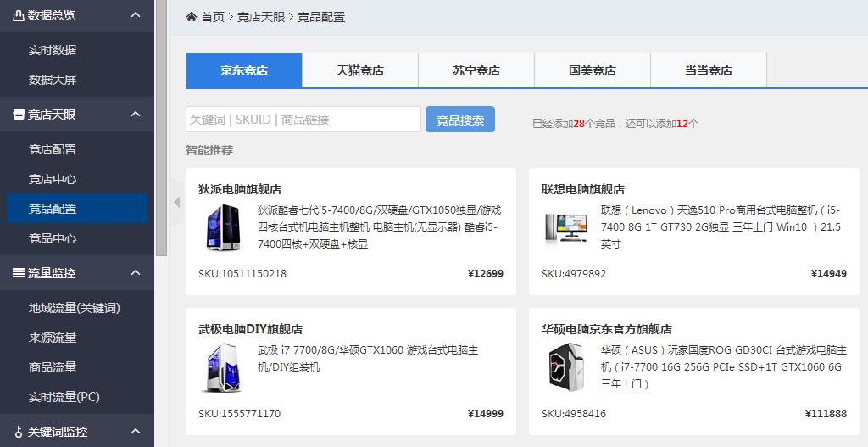
Task: Click the 狄派 computer case thumbnail
Action: tap(223, 227)
